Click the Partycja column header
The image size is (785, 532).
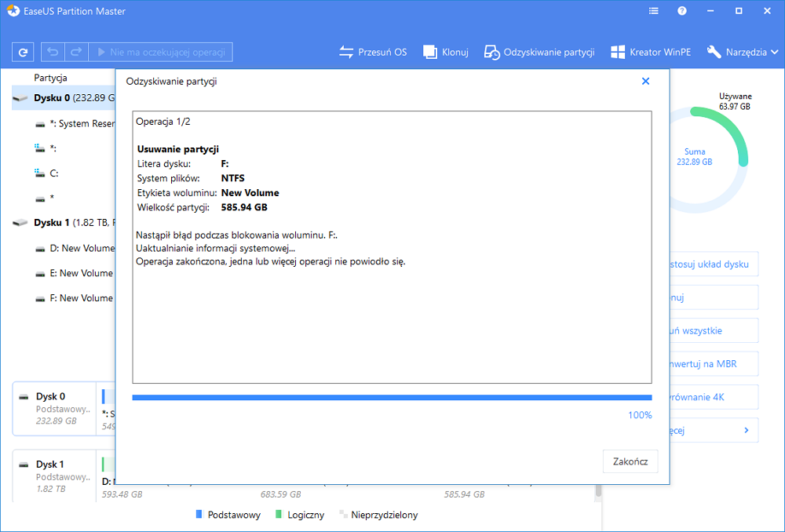[50, 78]
